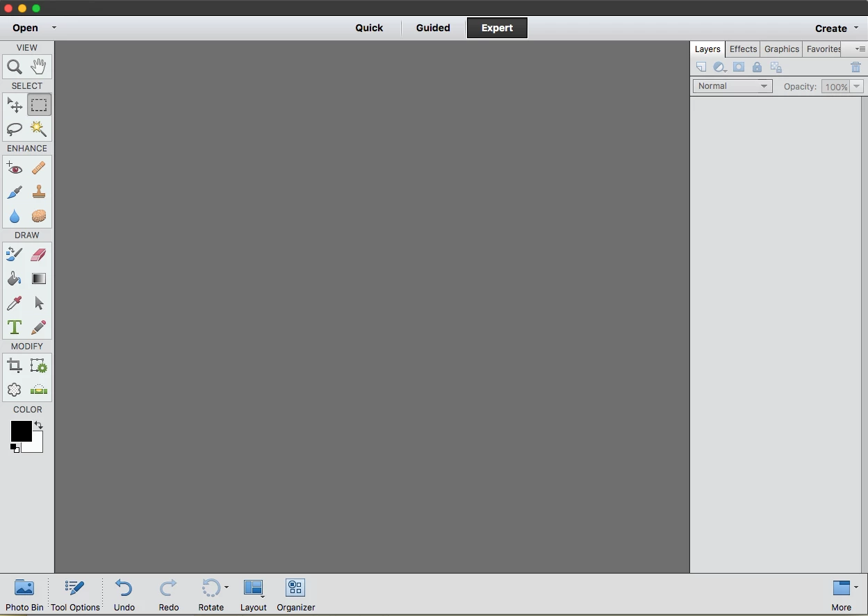Image resolution: width=868 pixels, height=616 pixels.
Task: Switch to the Effects tab
Action: 743,49
